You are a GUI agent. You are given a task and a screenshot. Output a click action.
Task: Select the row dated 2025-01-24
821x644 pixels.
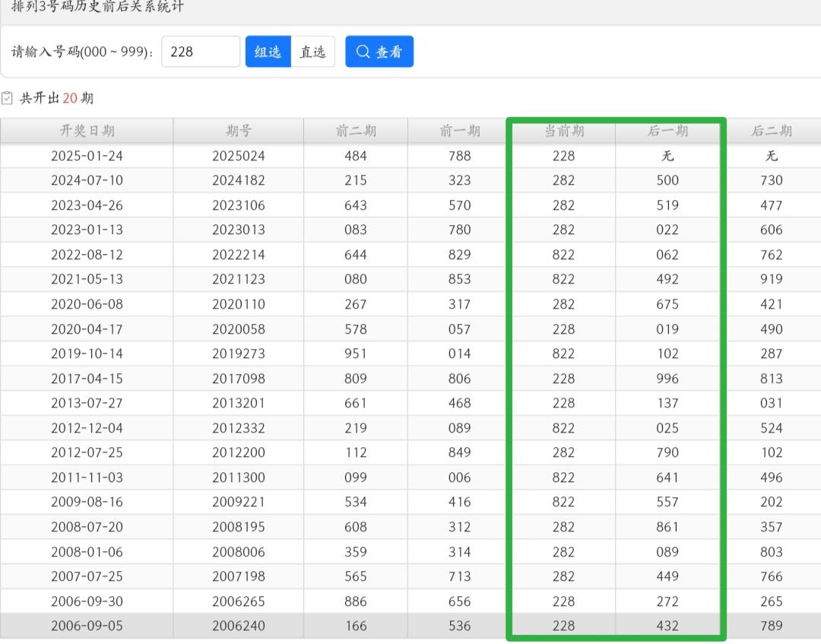[87, 156]
